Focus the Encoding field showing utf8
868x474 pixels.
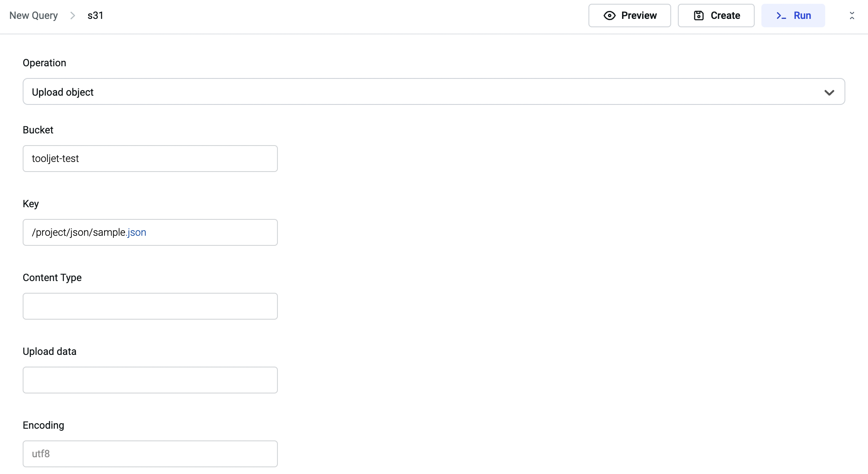click(x=150, y=454)
